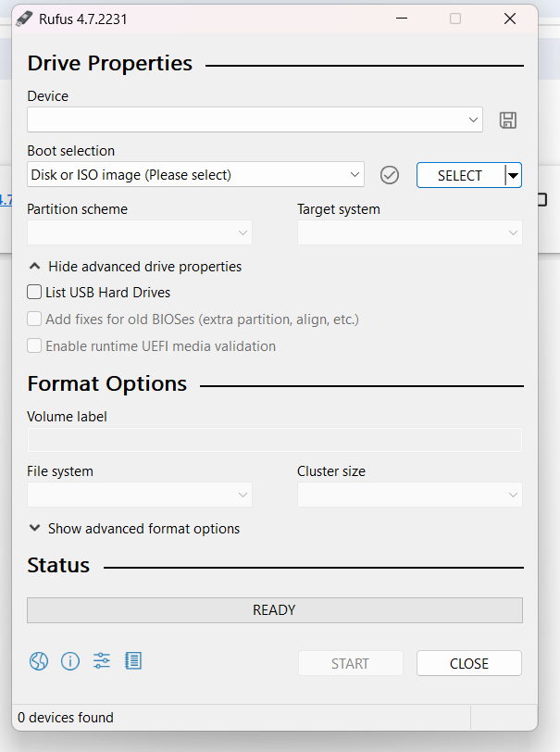Screen dimensions: 560x752
Task: Click the Rufus USB icon in title bar
Action: point(23,19)
